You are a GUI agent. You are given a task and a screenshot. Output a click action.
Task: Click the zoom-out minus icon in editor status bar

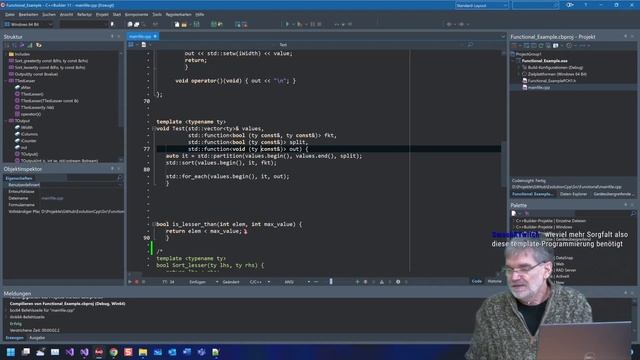tap(316, 282)
